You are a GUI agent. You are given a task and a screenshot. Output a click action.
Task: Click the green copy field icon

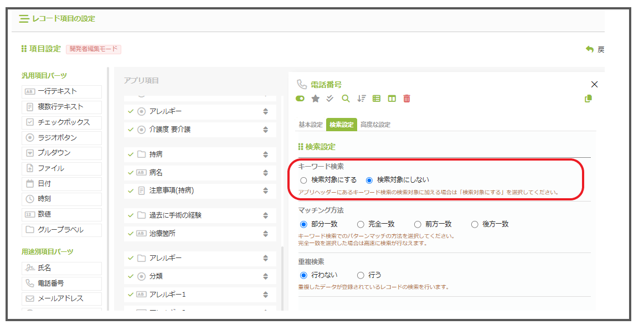(x=588, y=99)
